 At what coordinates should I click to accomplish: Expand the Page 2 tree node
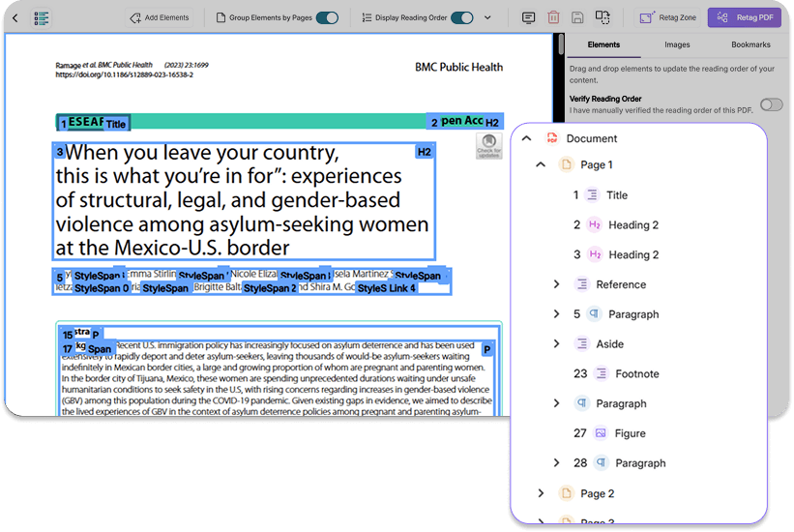(x=541, y=493)
